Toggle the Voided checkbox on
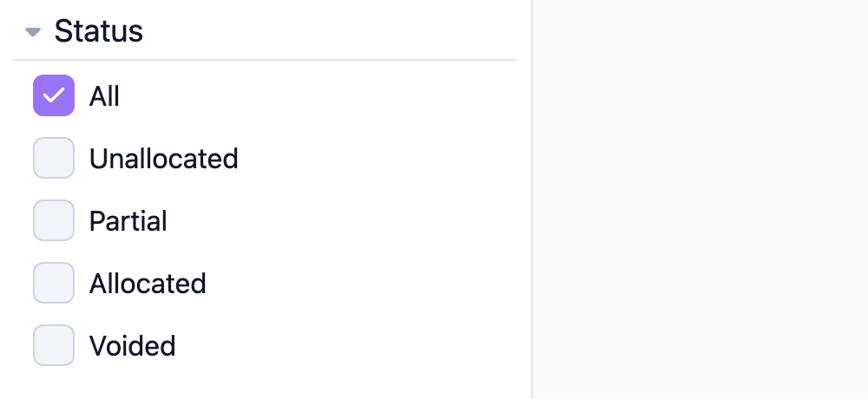The image size is (868, 399). coord(54,345)
